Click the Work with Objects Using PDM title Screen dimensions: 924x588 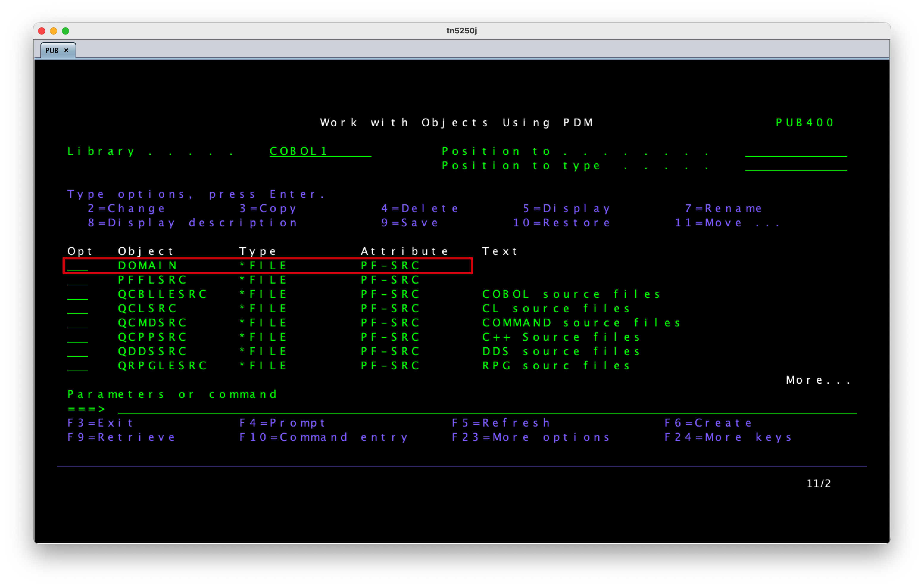tap(457, 122)
